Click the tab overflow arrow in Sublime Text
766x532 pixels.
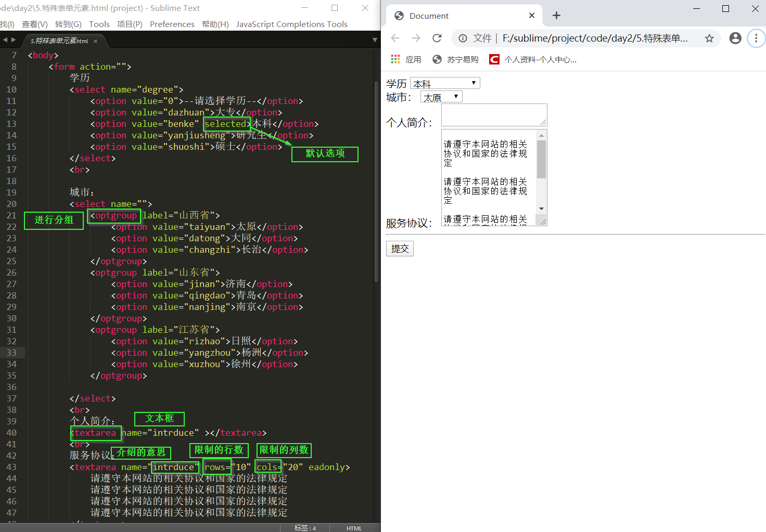pos(374,39)
